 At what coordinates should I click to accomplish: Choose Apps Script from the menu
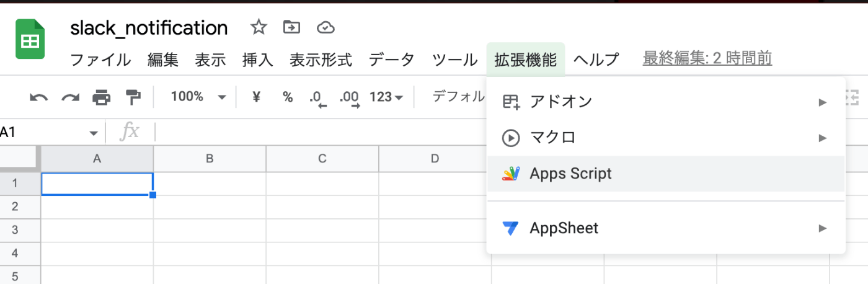[x=666, y=174]
